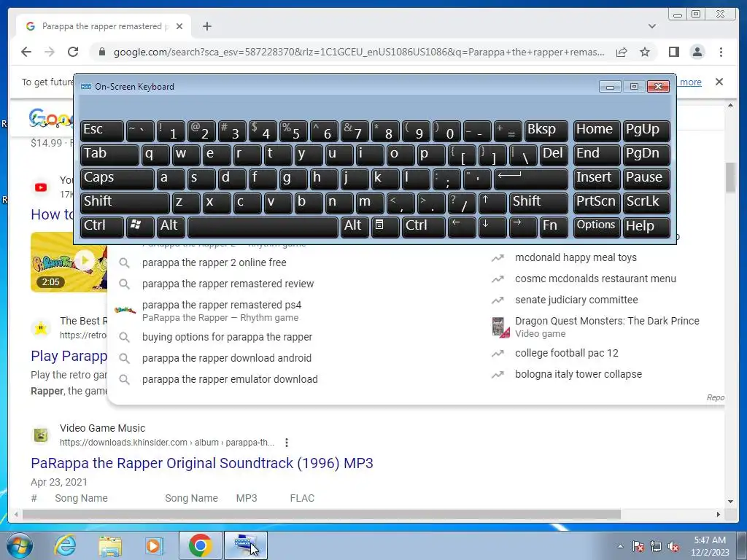Toggle the right Ctrl key

click(424, 227)
